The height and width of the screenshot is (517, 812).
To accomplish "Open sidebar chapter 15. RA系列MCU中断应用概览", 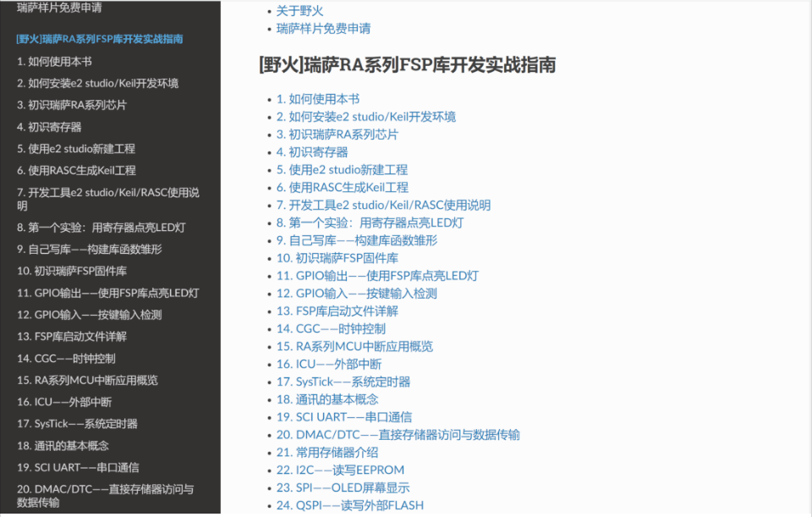I will (87, 380).
